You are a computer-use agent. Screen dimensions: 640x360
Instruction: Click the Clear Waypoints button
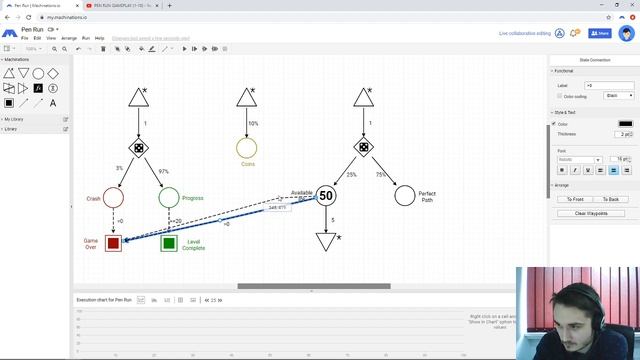coord(591,213)
